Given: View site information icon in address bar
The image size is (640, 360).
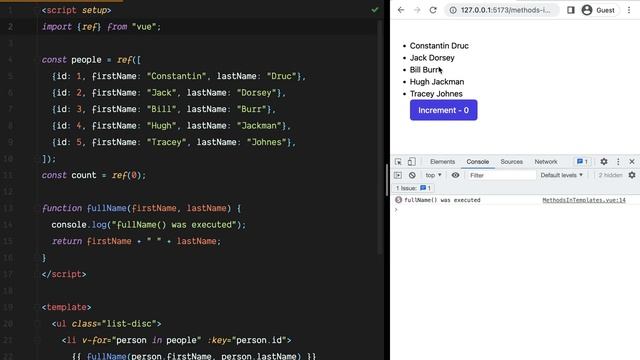Looking at the screenshot, I should pos(453,10).
